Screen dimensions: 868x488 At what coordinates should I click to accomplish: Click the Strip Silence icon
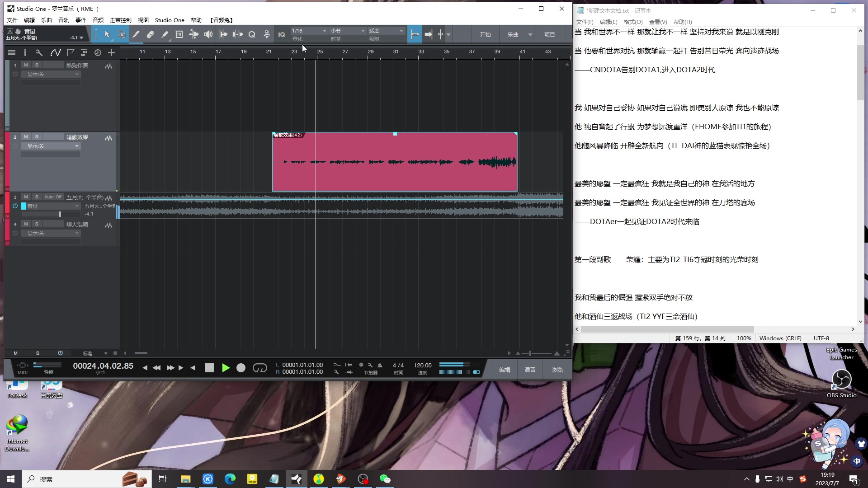pos(237,34)
